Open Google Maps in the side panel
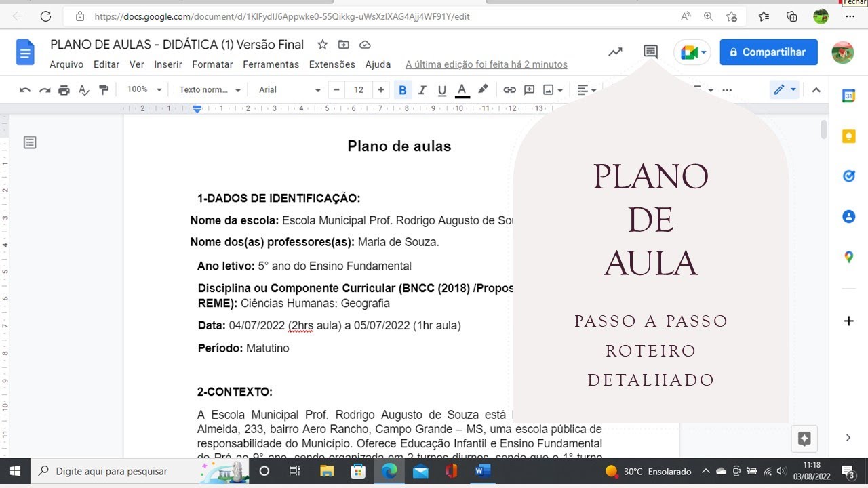Viewport: 868px width, 488px height. [848, 257]
